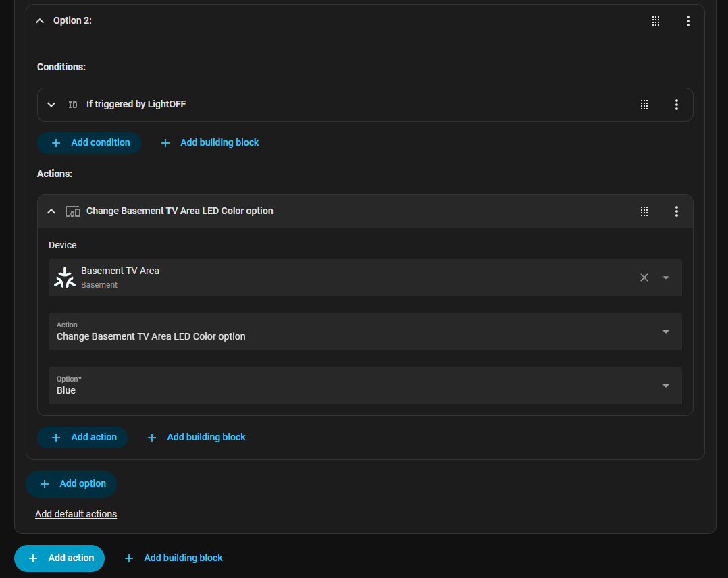Screen dimensions: 728x578
Task: Open LightOFF condition three-dot menu
Action: pos(676,105)
